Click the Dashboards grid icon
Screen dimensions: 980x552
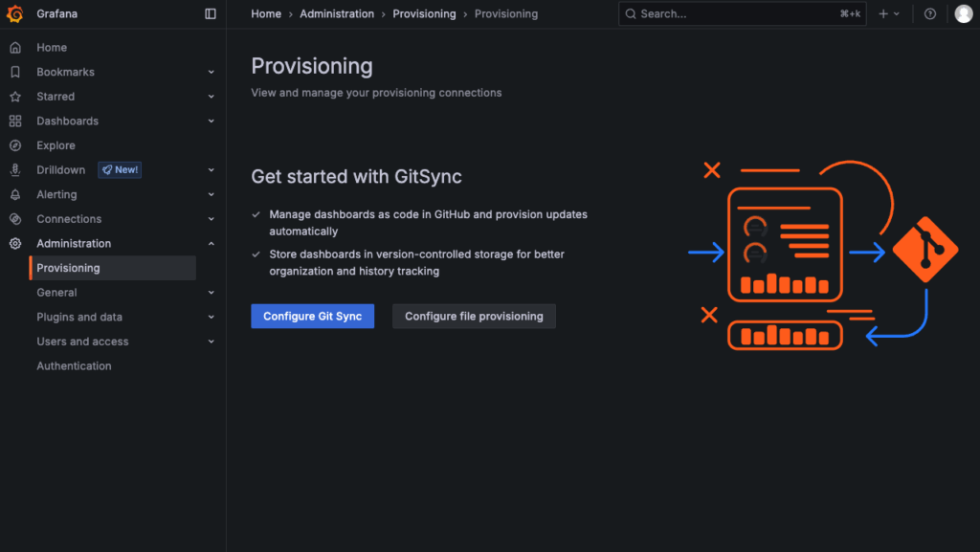[x=14, y=121]
